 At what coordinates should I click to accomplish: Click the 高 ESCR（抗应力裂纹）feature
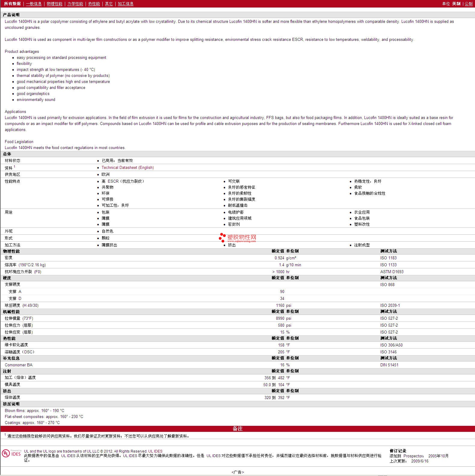pos(123,181)
